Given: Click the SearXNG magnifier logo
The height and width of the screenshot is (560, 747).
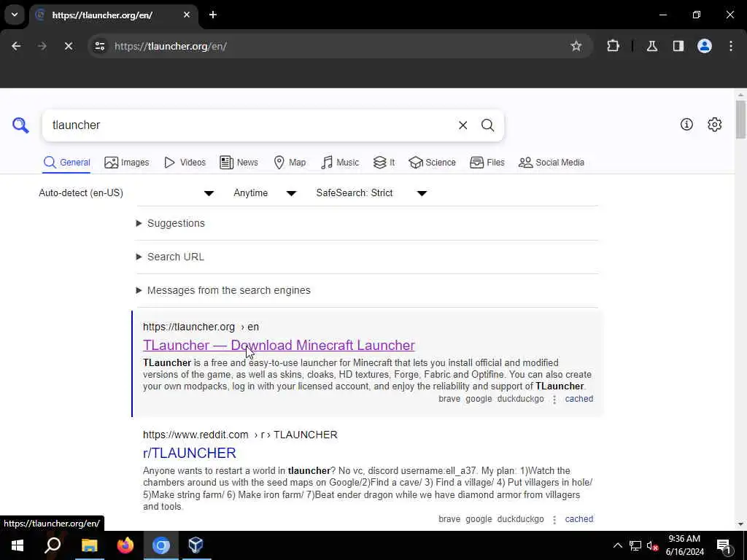Looking at the screenshot, I should (x=20, y=125).
